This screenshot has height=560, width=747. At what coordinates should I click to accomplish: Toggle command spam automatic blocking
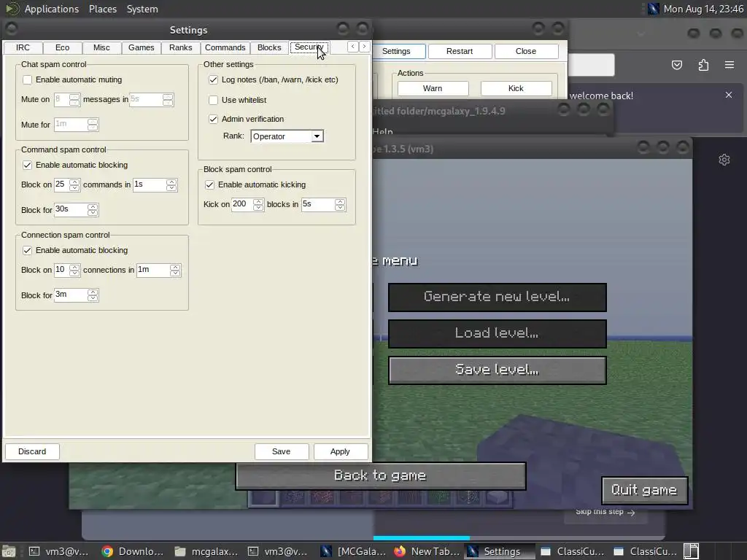click(27, 165)
